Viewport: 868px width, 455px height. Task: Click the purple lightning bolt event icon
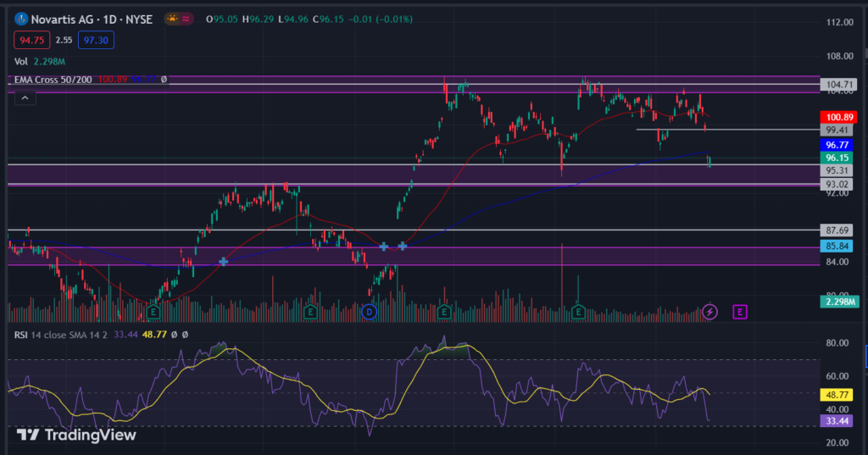709,312
